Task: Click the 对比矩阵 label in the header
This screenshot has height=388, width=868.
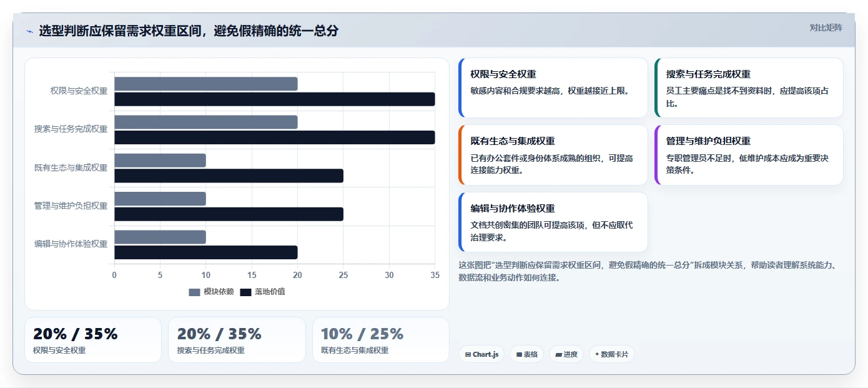Action: coord(826,27)
